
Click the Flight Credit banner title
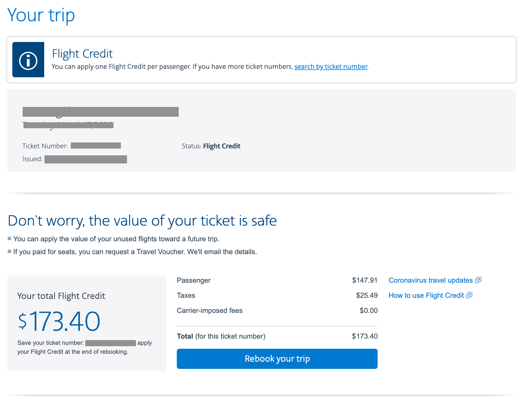[x=82, y=54]
